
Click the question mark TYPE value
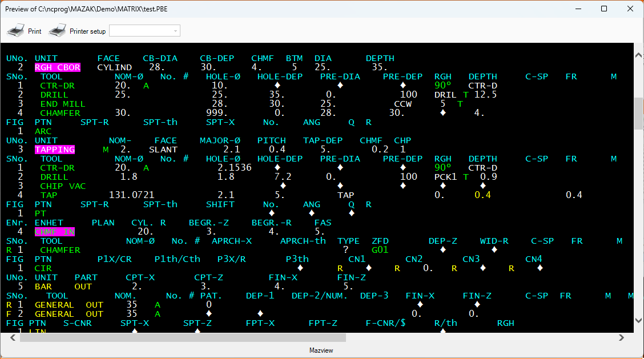click(x=346, y=250)
